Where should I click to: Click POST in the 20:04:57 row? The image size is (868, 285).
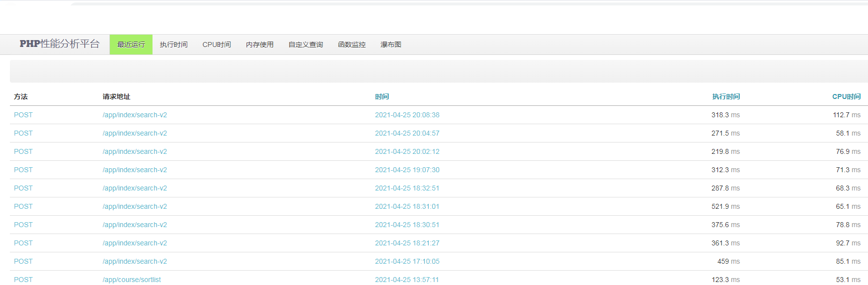pyautogui.click(x=23, y=133)
